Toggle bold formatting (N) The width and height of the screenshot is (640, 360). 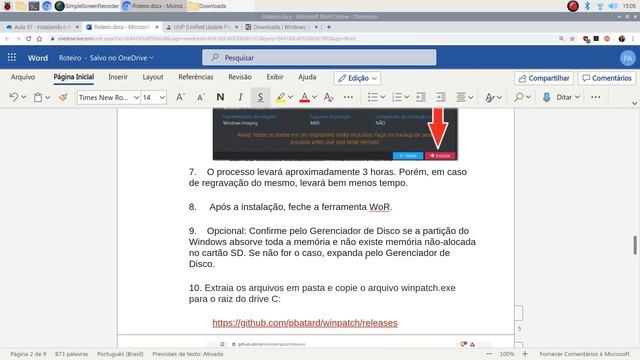click(220, 97)
